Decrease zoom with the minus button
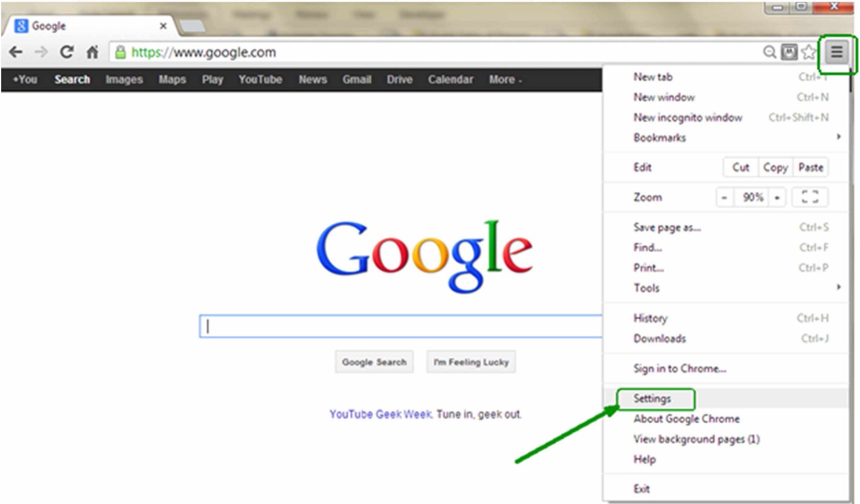Viewport: 860px width, 504px height. [x=725, y=198]
